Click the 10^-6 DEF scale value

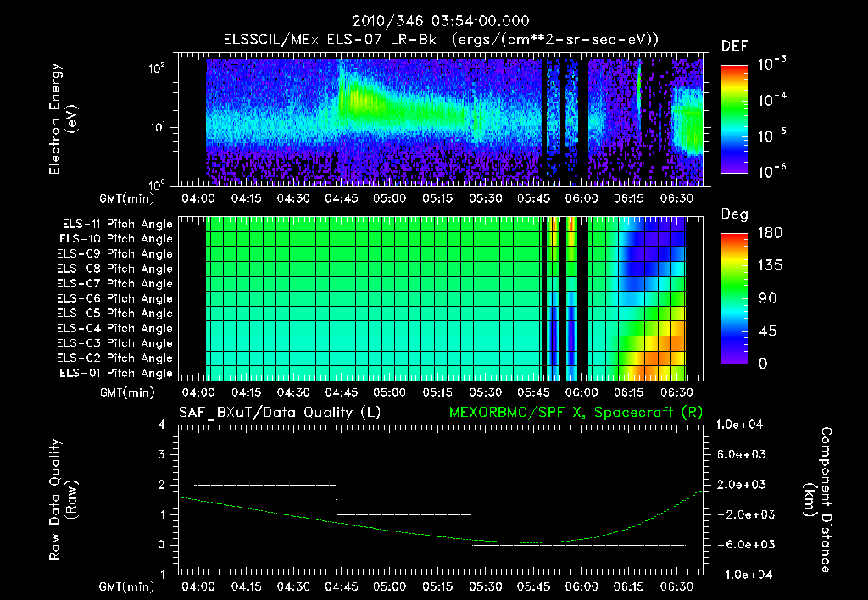click(772, 171)
